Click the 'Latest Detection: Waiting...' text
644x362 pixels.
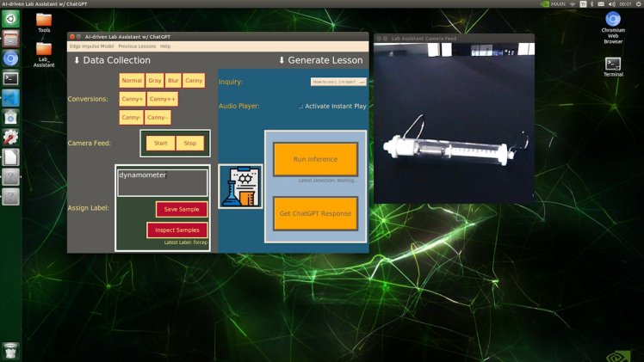[328, 181]
